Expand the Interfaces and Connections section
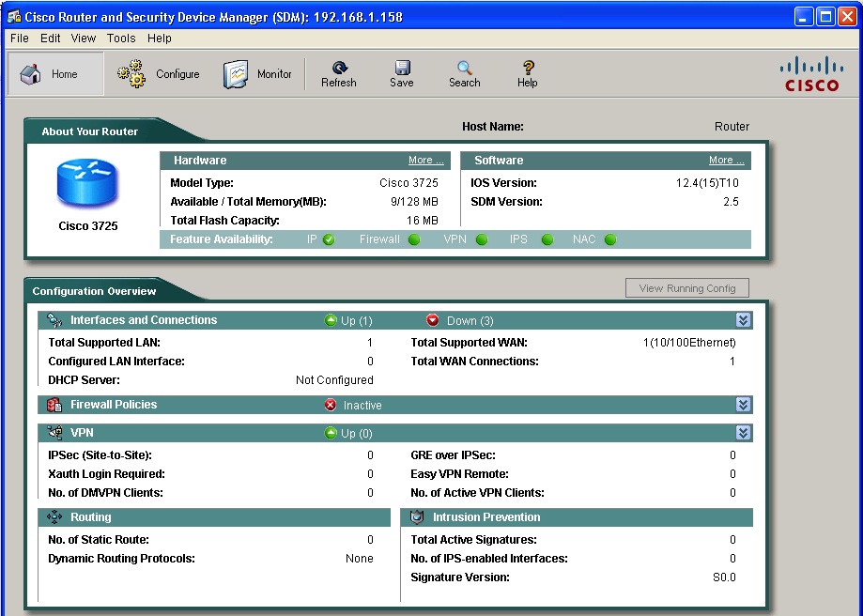The width and height of the screenshot is (863, 616). pyautogui.click(x=743, y=320)
